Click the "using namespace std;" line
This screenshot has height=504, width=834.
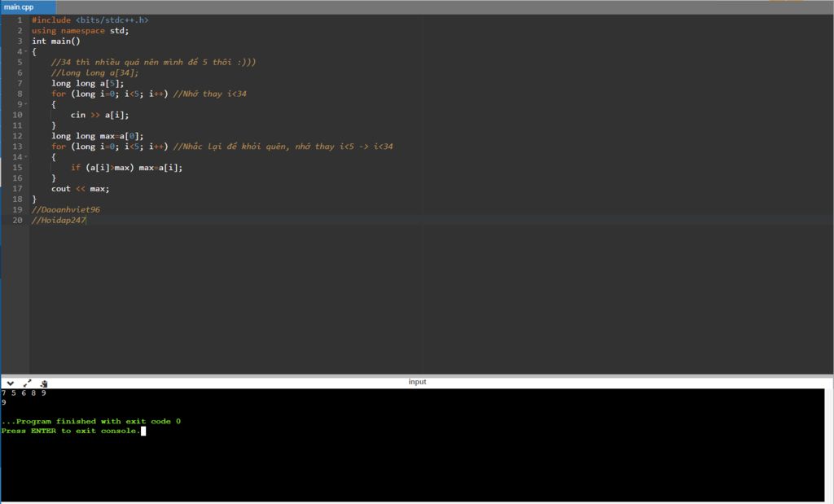(x=81, y=31)
